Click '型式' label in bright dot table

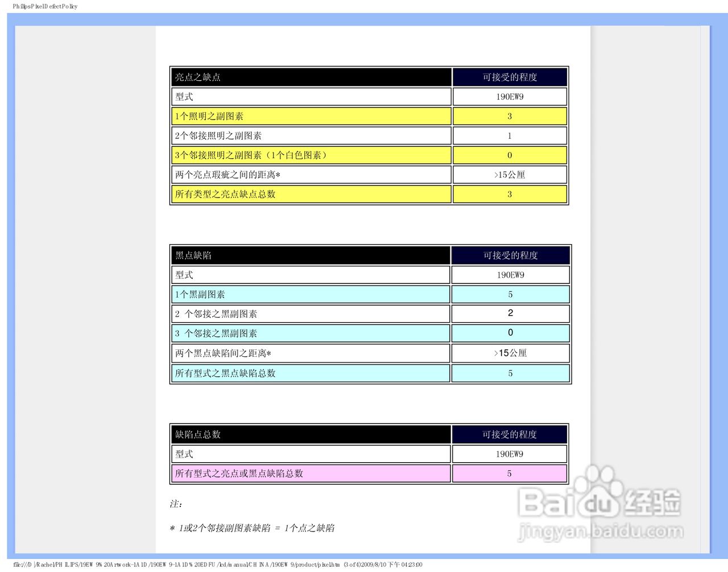pos(184,97)
